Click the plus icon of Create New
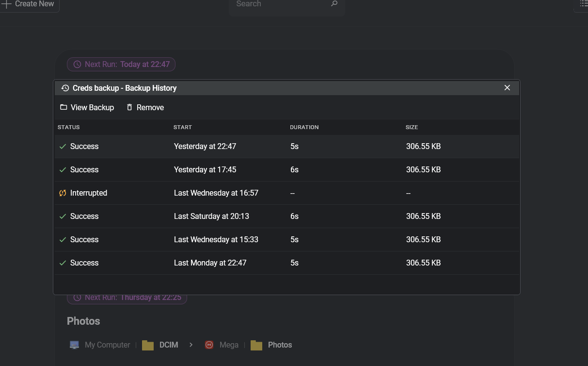Screen dimensions: 588x366 (x=6, y=4)
